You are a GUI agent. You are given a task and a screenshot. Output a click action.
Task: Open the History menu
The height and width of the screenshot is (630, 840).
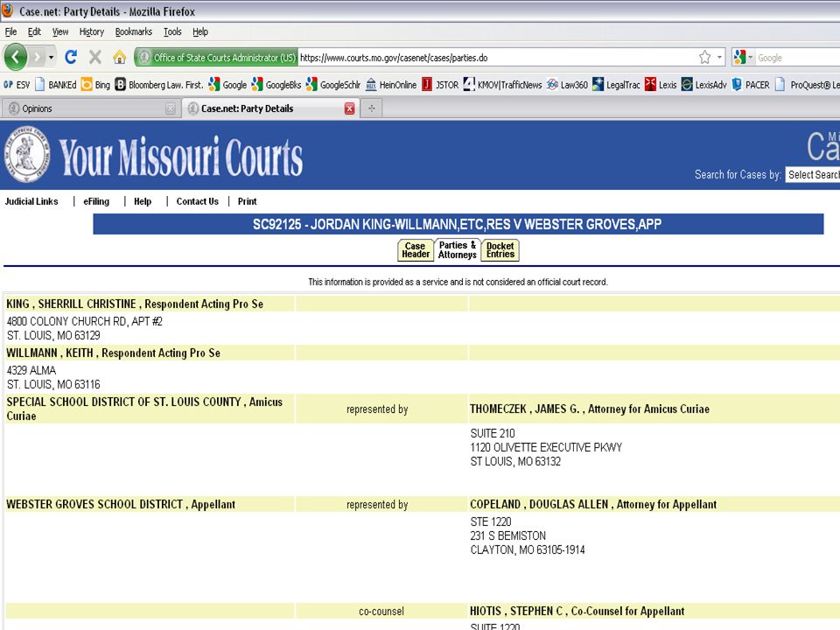92,31
